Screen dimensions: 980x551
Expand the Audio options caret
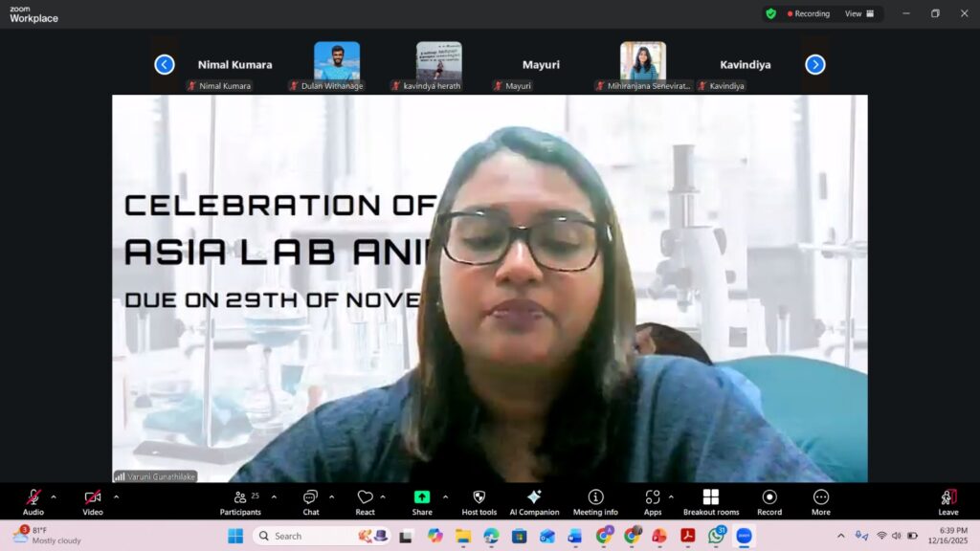[54, 496]
